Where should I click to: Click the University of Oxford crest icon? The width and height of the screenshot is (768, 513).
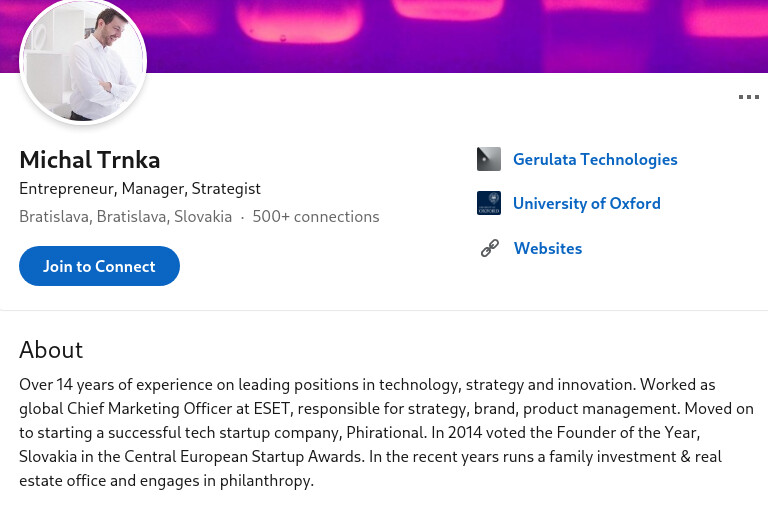click(489, 203)
